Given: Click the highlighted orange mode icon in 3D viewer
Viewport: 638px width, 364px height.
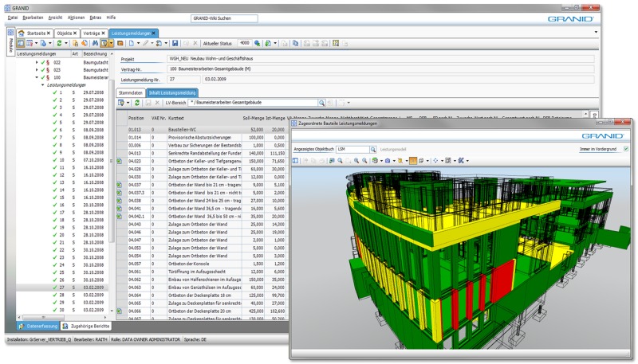Looking at the screenshot, I should [413, 161].
